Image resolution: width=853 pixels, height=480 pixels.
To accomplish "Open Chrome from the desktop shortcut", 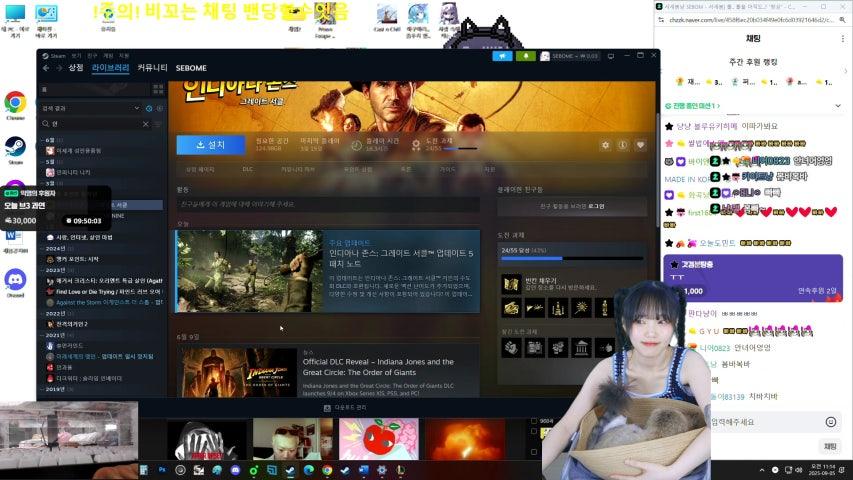I will tap(15, 106).
